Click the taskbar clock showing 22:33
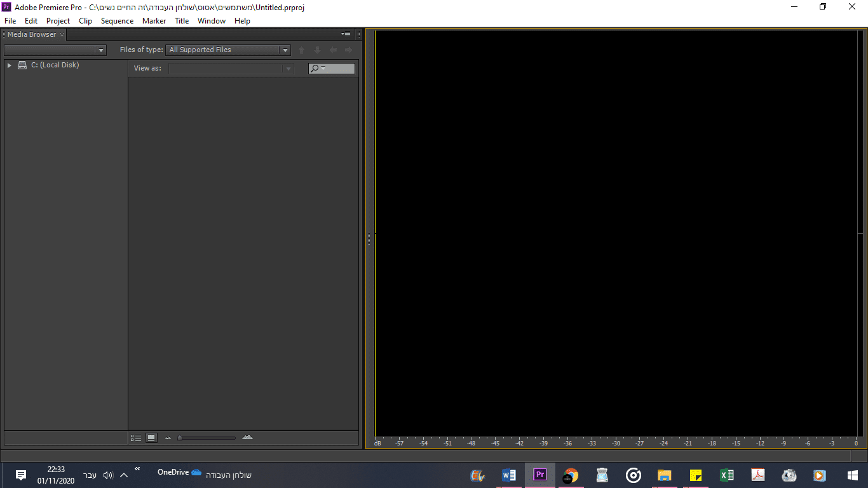868x488 pixels. click(x=56, y=475)
